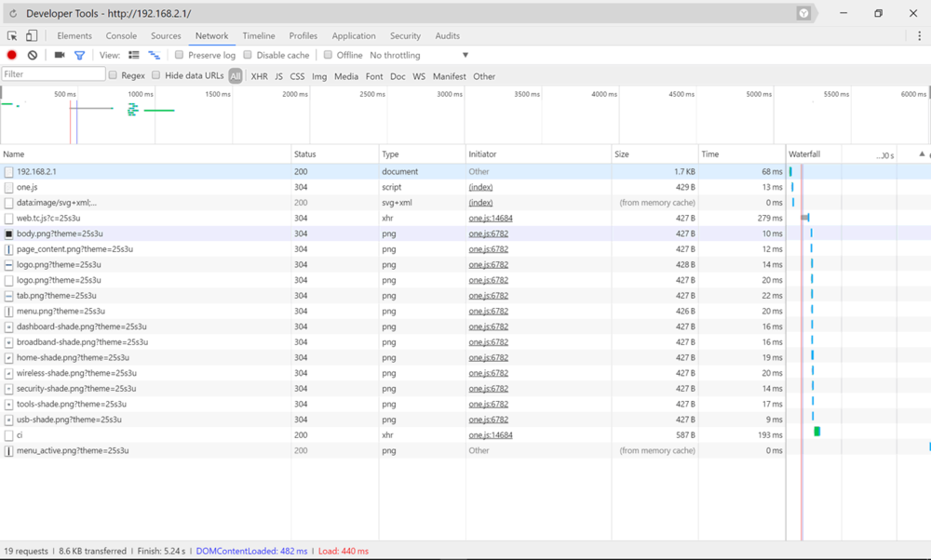Image resolution: width=931 pixels, height=560 pixels.
Task: Sort by the Status column header
Action: [x=335, y=153]
